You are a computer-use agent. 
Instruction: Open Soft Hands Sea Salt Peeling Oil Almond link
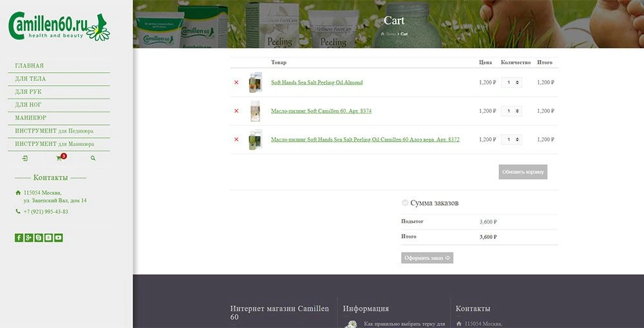(x=316, y=82)
